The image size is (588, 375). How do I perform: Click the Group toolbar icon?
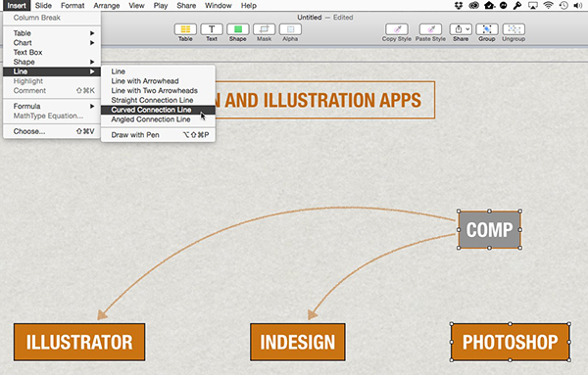(x=487, y=29)
